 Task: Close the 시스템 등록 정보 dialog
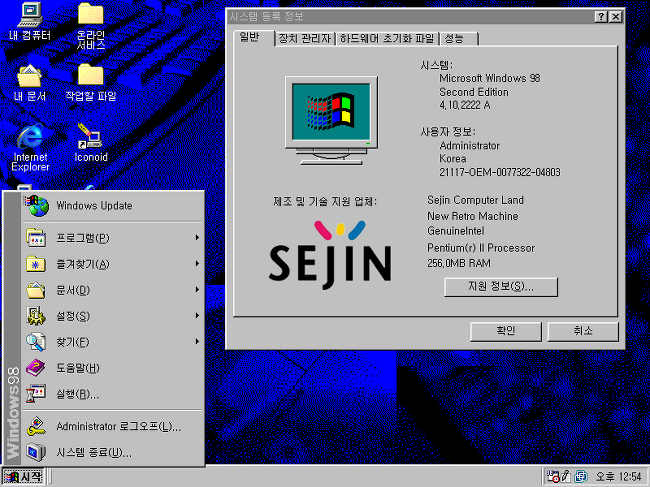tap(616, 17)
